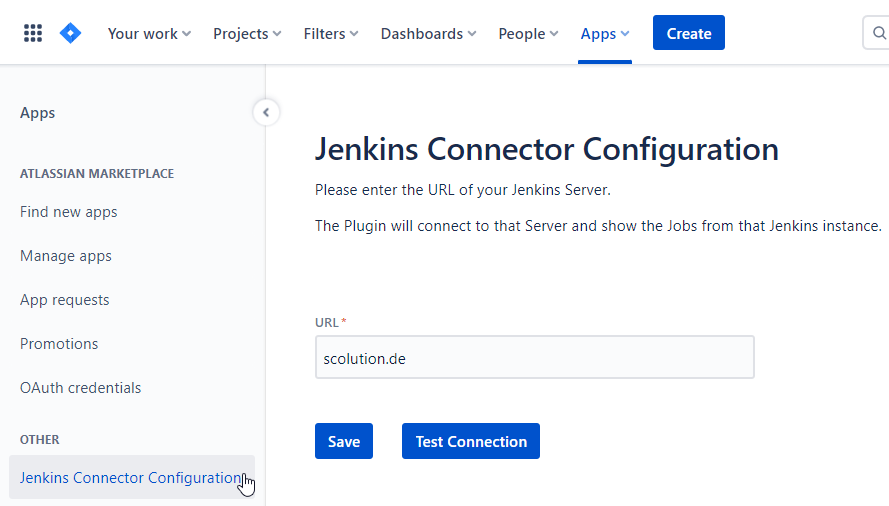
Task: Open the Apps menu in the top navigation
Action: pos(605,33)
